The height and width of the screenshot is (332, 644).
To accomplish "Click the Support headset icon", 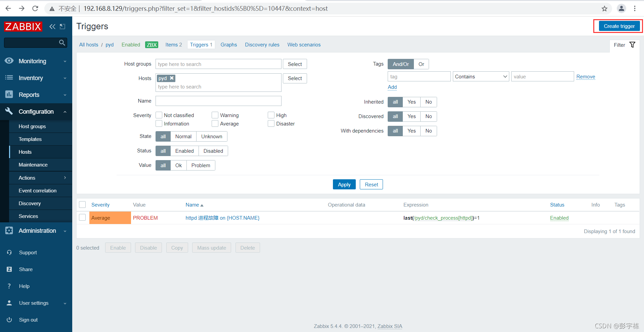I will [x=9, y=252].
